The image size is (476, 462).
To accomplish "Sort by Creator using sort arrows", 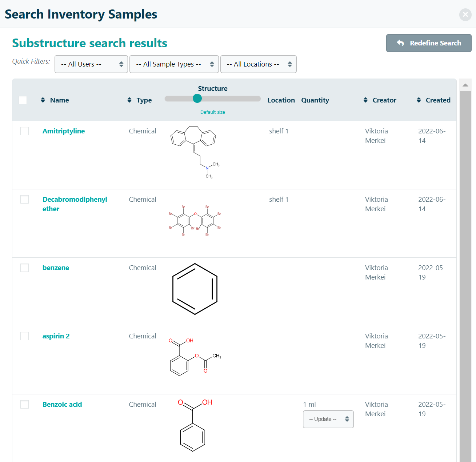I will pyautogui.click(x=365, y=100).
